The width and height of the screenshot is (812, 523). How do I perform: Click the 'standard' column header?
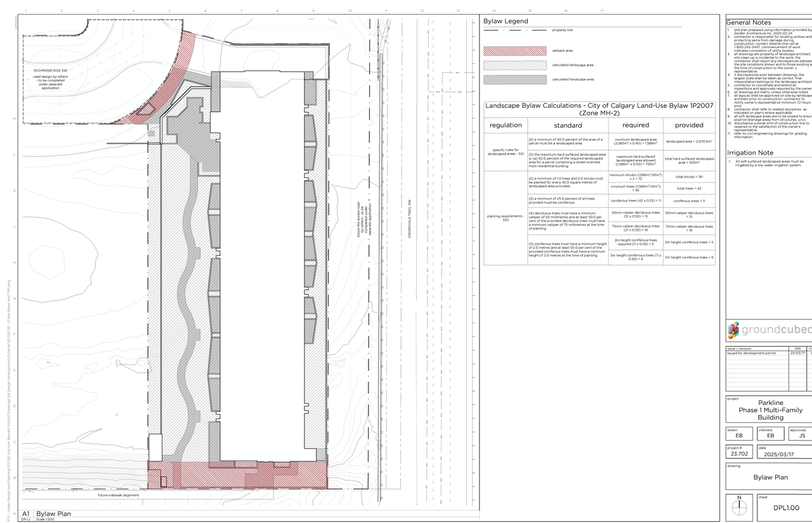tap(568, 126)
